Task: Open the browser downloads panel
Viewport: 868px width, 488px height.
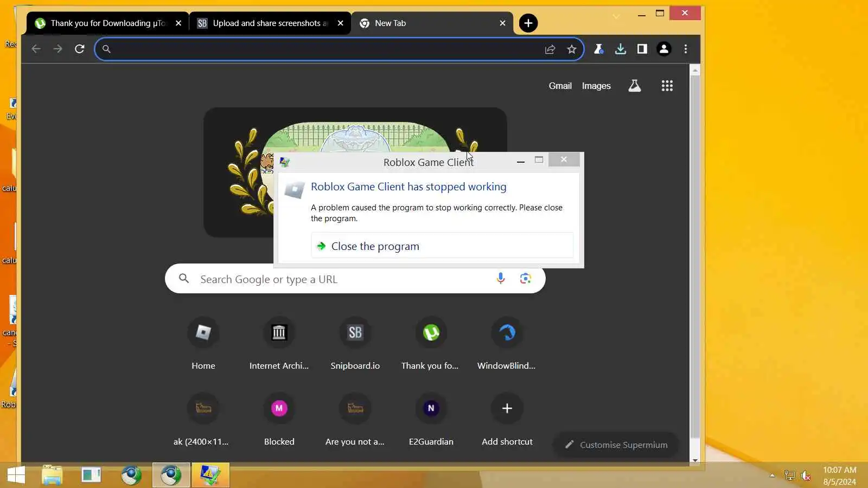Action: tap(621, 49)
